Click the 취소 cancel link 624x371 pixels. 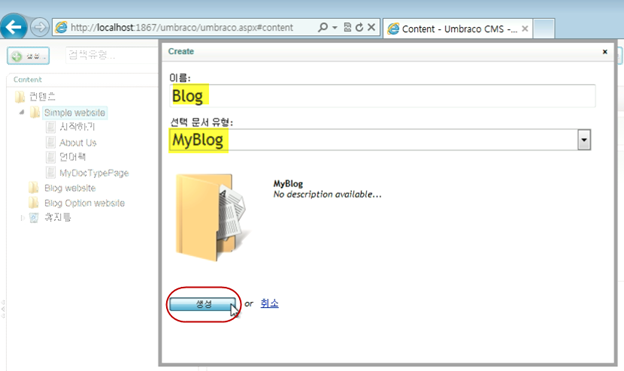(x=269, y=303)
